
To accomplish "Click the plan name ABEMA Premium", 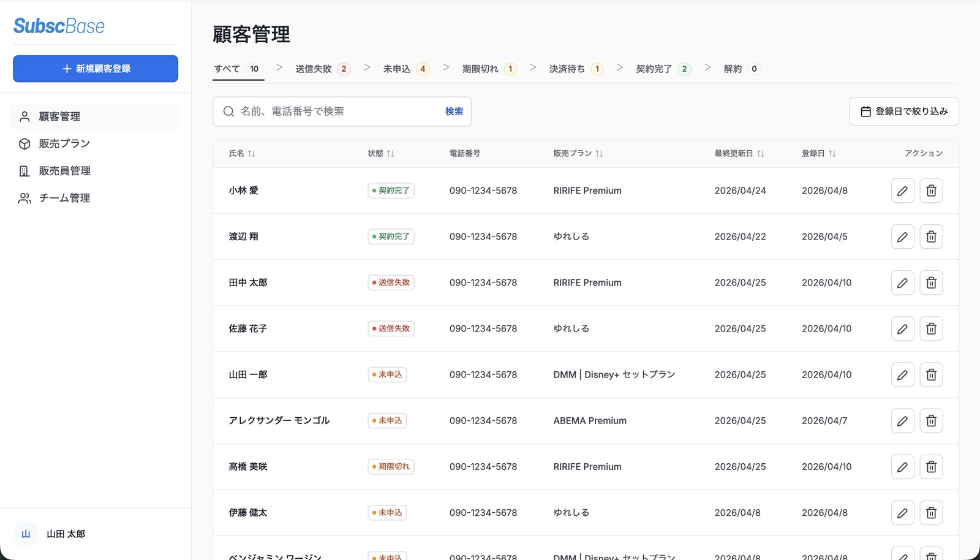I will click(x=590, y=420).
